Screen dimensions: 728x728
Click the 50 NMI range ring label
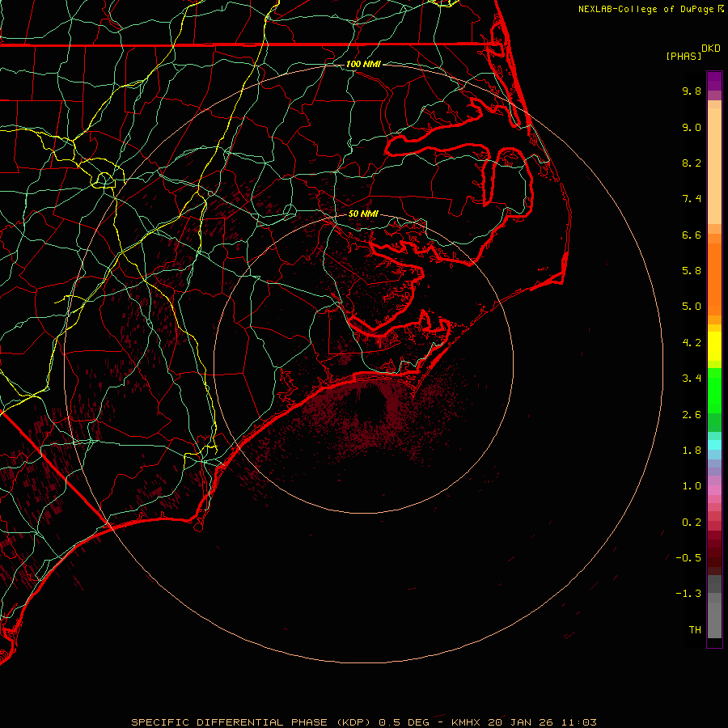363,214
